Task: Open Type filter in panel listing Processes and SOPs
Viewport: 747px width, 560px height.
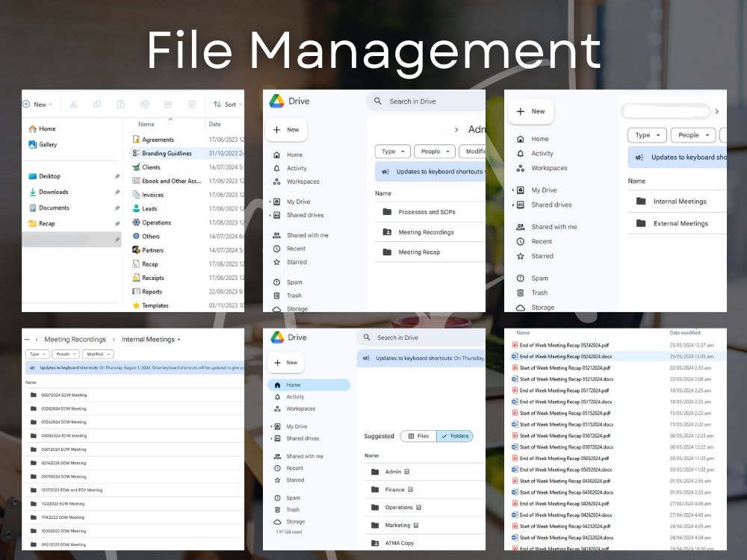Action: tap(393, 152)
